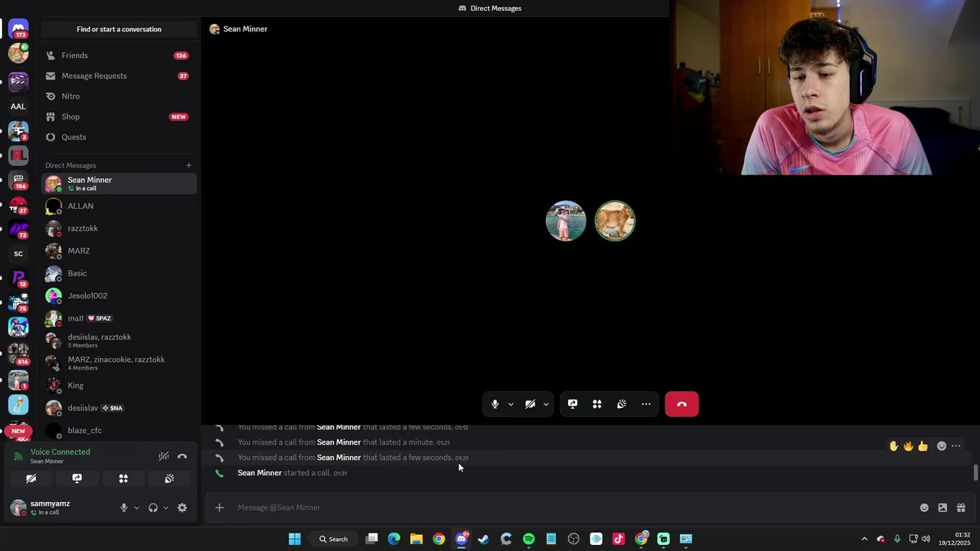Toggle noise suppression in Voice Connected panel

[x=163, y=456]
